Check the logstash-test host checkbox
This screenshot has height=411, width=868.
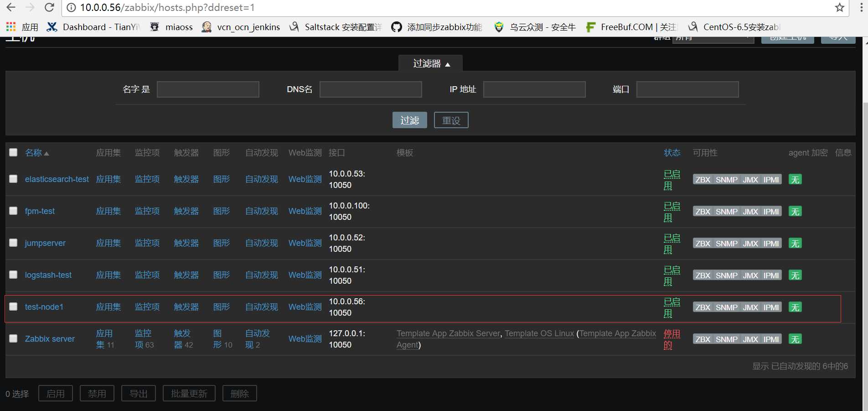tap(13, 275)
